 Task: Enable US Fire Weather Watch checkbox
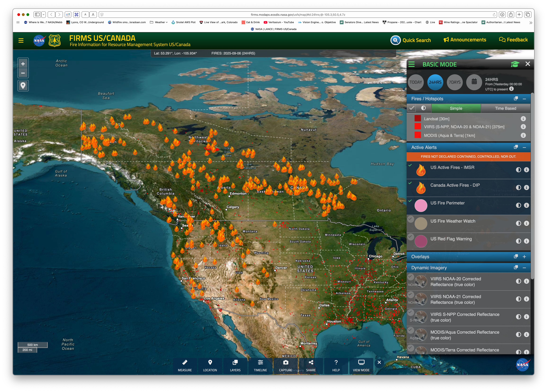tap(411, 219)
